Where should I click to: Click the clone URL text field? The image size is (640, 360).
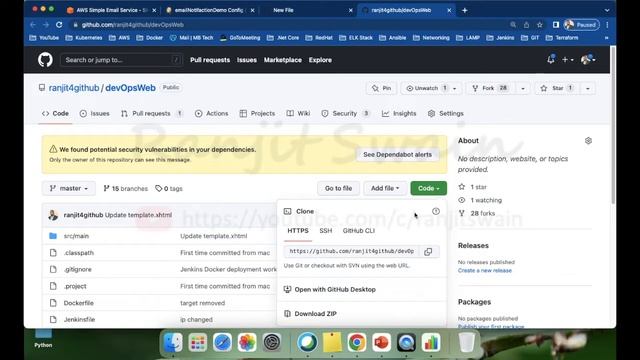tap(352, 251)
